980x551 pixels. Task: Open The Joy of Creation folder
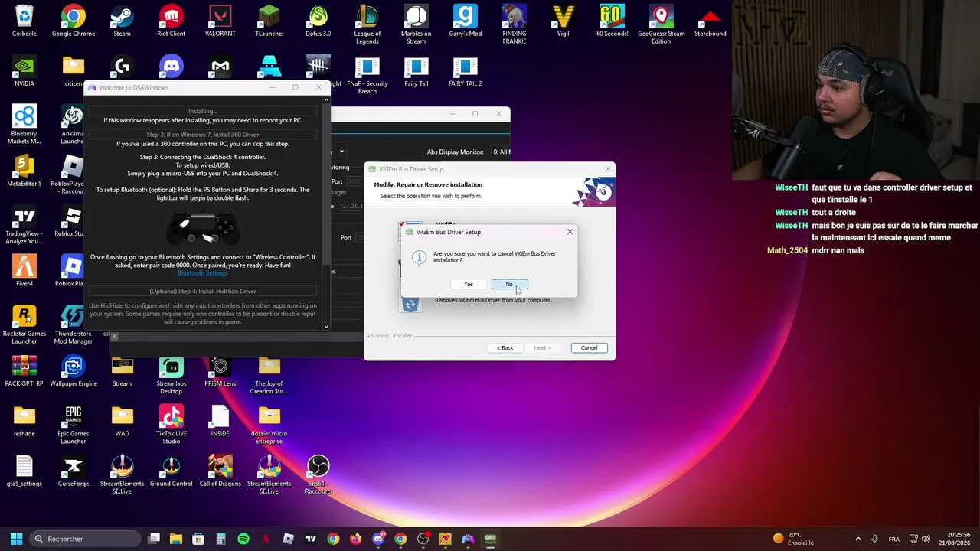(269, 375)
